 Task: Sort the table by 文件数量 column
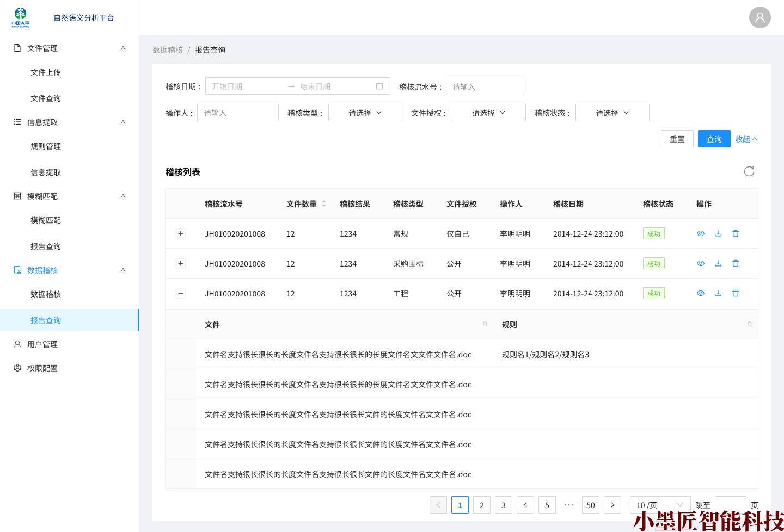point(324,203)
